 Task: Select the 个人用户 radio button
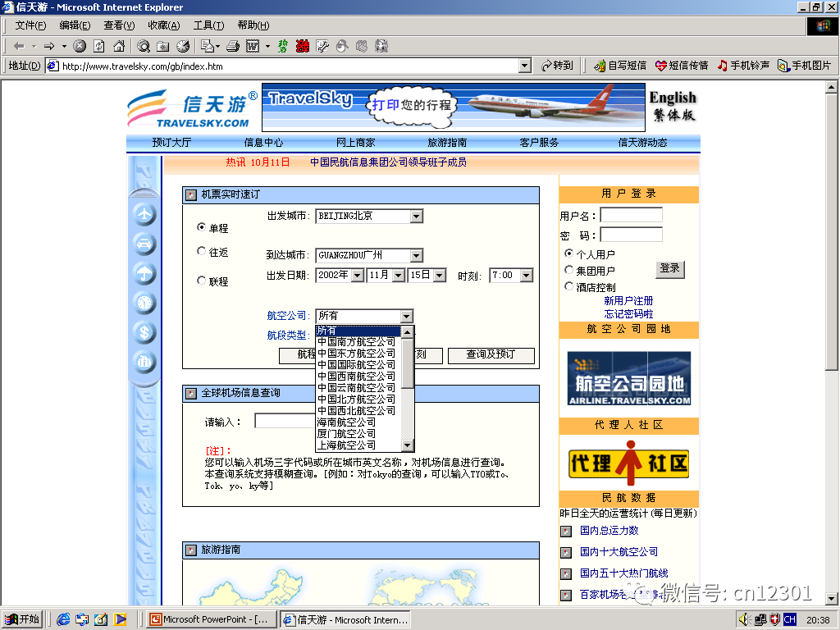pos(569,253)
